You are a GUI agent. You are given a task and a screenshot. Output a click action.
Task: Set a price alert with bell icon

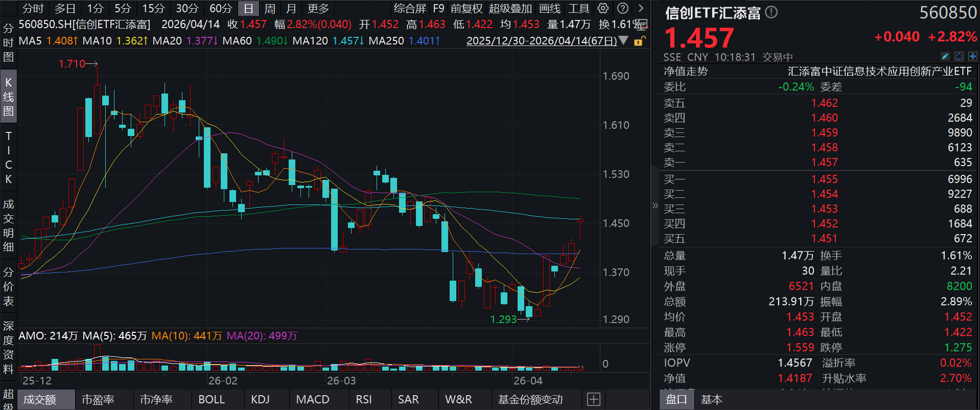click(959, 56)
